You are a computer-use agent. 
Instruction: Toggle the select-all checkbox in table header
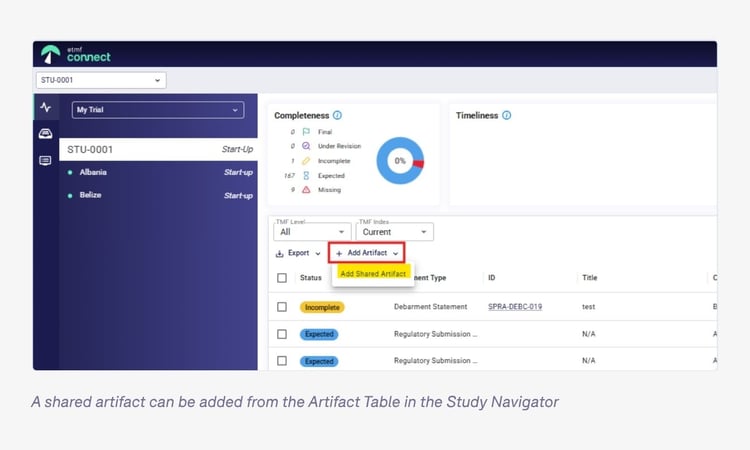click(282, 278)
